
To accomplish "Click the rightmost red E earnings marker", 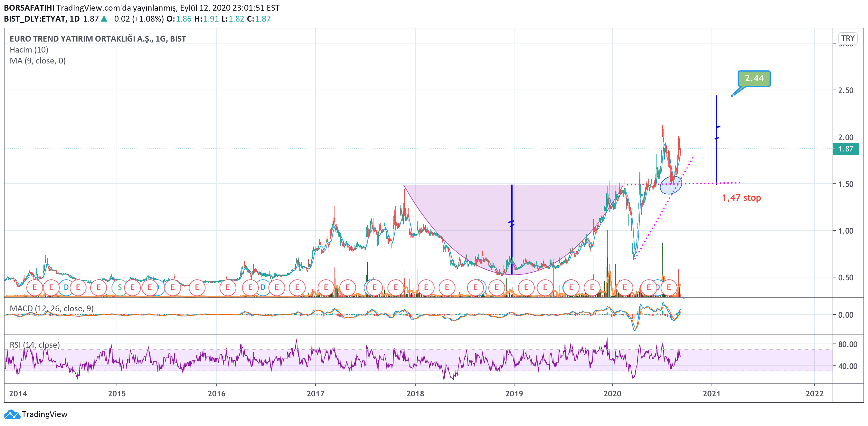I will (x=669, y=288).
